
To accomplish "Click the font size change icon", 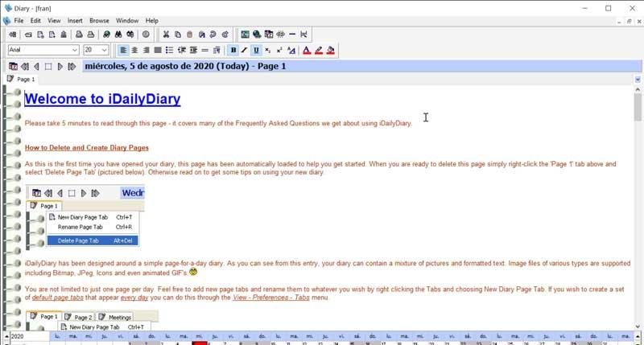I will 291,50.
